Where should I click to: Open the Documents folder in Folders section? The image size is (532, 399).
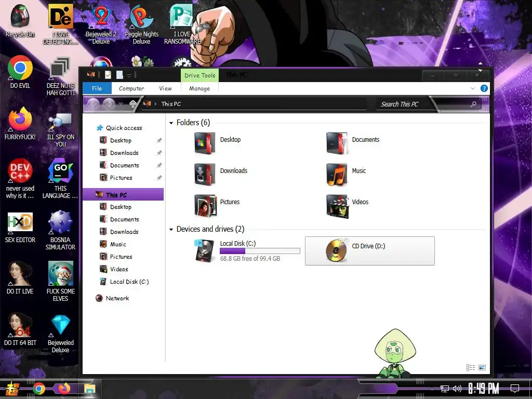pos(353,143)
